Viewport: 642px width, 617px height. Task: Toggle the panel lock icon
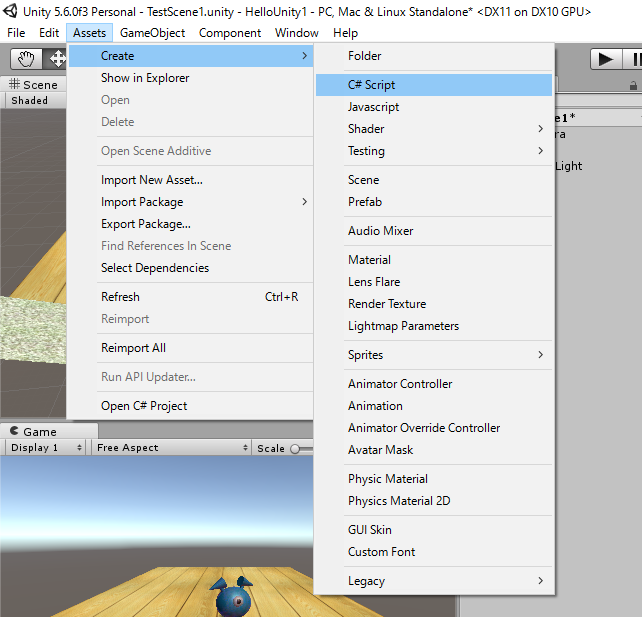pyautogui.click(x=633, y=86)
